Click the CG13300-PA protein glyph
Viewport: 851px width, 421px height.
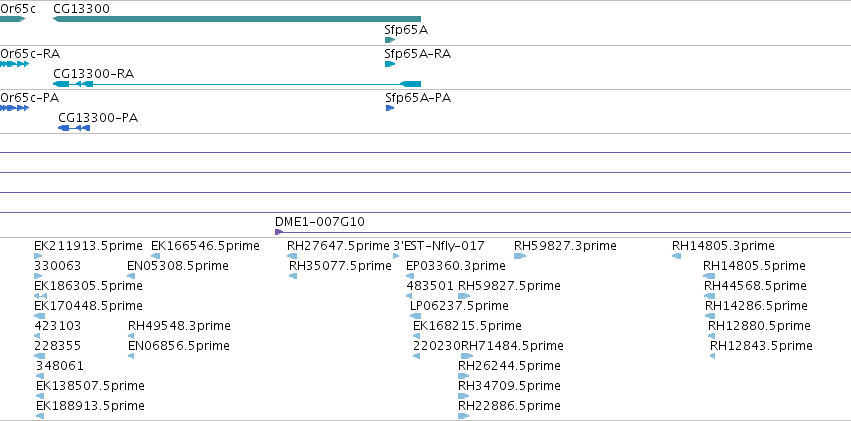(74, 128)
